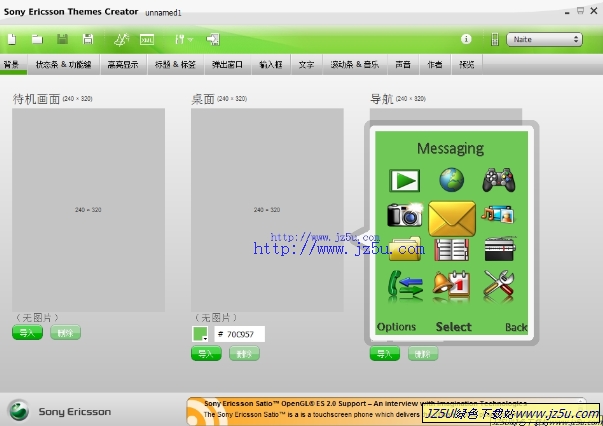
Task: Open the 预览 tab
Action: point(466,65)
